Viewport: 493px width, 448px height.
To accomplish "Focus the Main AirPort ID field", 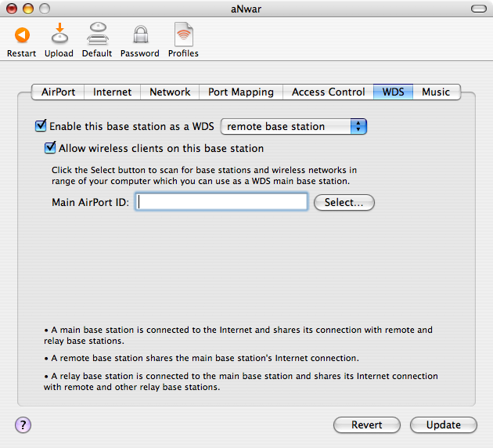I will 221,201.
